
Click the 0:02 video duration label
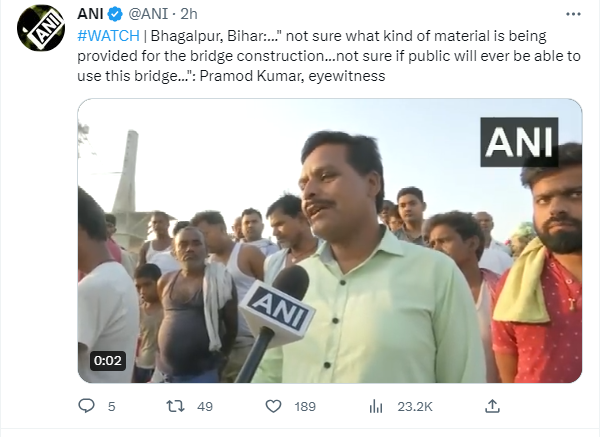click(x=106, y=360)
